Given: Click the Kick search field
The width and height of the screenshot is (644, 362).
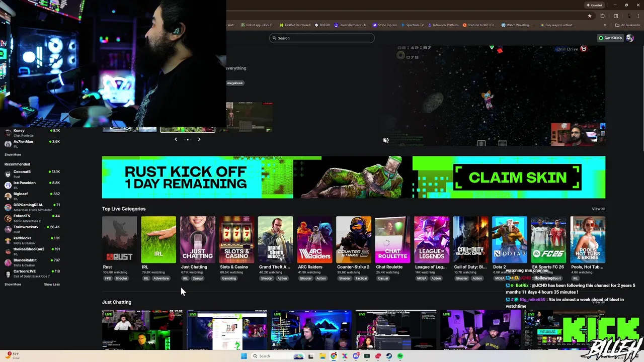Looking at the screenshot, I should 322,38.
